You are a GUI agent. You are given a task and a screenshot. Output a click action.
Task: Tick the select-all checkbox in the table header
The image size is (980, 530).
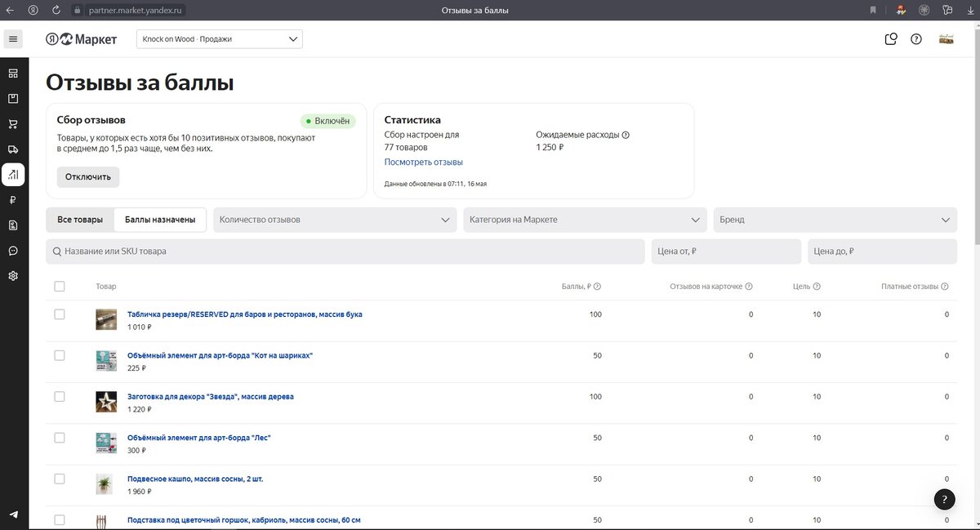[x=59, y=287]
